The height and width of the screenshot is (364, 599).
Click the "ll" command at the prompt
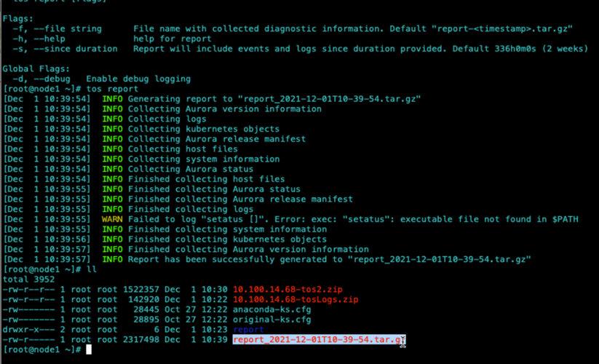click(91, 269)
